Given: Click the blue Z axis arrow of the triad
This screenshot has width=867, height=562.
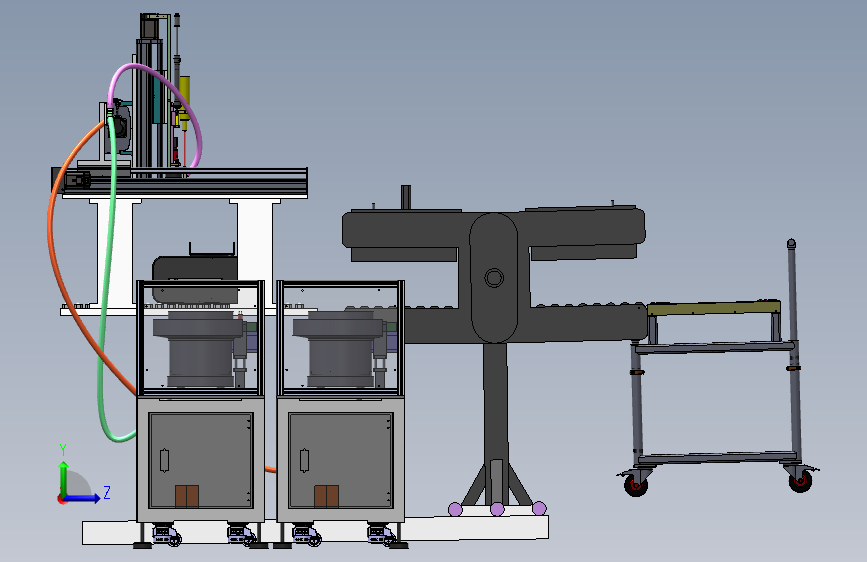Looking at the screenshot, I should click(x=83, y=498).
